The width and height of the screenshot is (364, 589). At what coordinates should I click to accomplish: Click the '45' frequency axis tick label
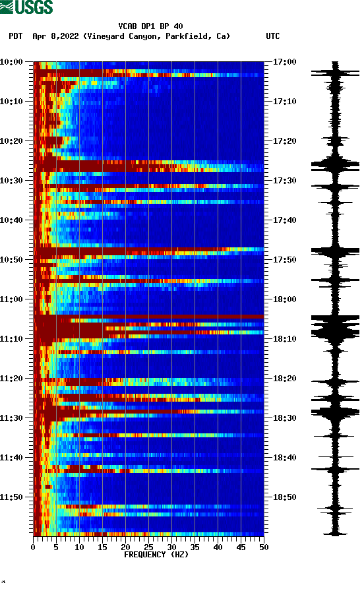pos(241,547)
